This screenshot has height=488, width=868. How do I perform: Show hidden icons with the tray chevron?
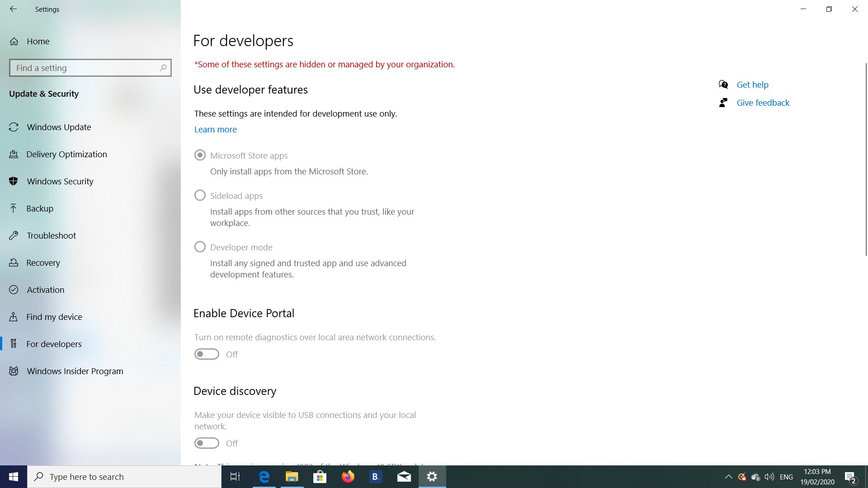pos(728,477)
